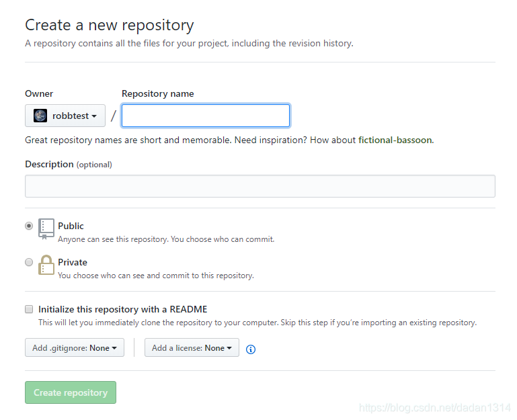Use the fictional-bassoon name suggestion
Viewport: 517px width, 420px height.
(x=395, y=140)
